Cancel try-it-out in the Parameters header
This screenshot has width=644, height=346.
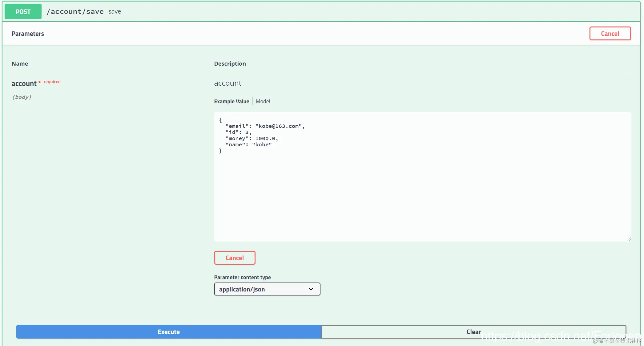point(610,34)
